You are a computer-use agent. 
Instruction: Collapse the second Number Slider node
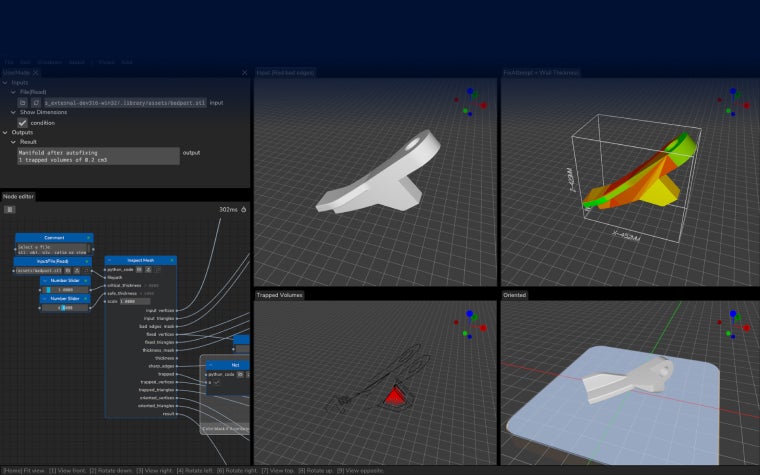pyautogui.click(x=45, y=299)
